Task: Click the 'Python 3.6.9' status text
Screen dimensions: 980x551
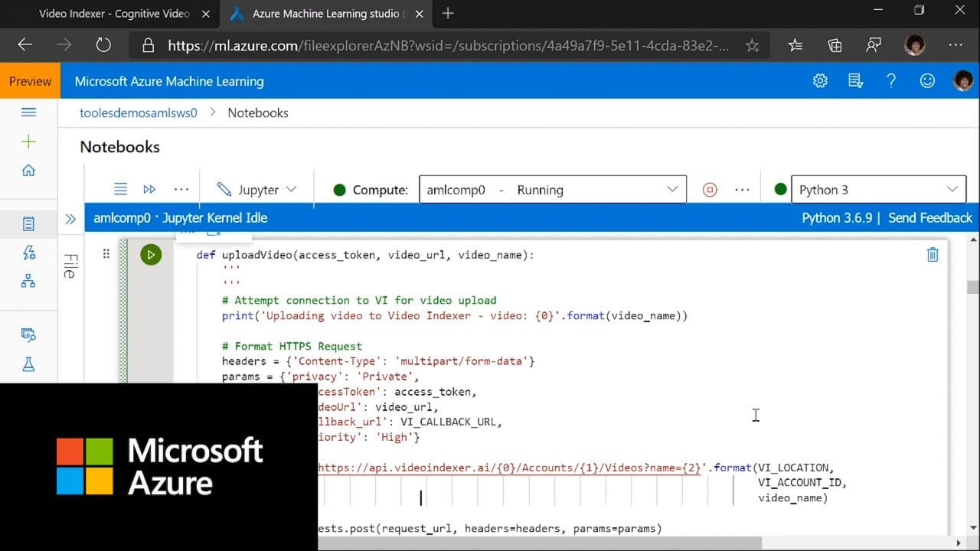Action: 837,218
